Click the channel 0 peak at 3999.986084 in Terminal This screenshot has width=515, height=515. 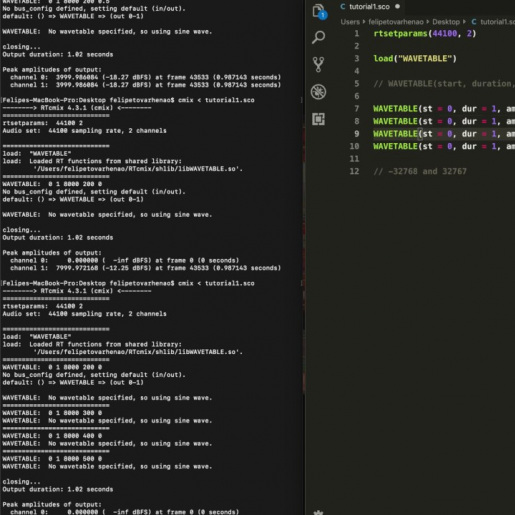pos(146,77)
